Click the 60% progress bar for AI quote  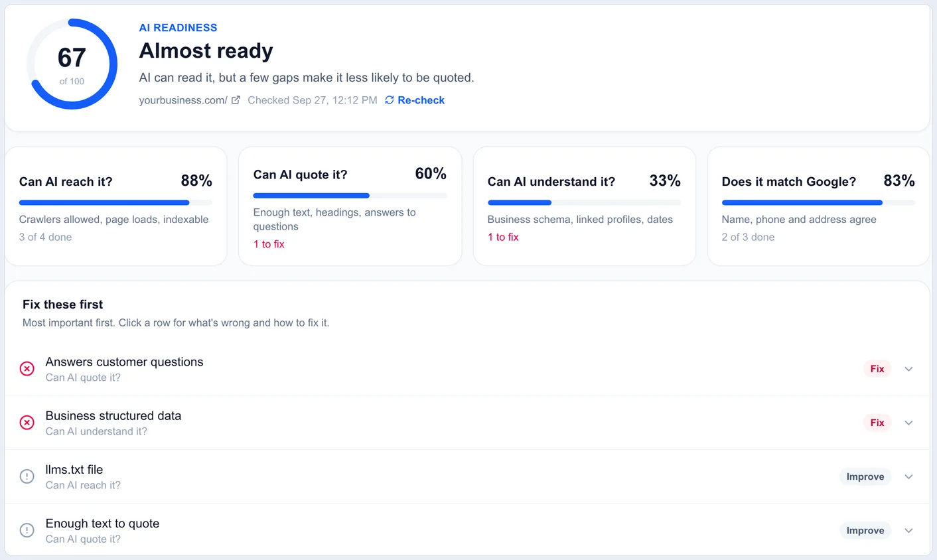coord(350,196)
